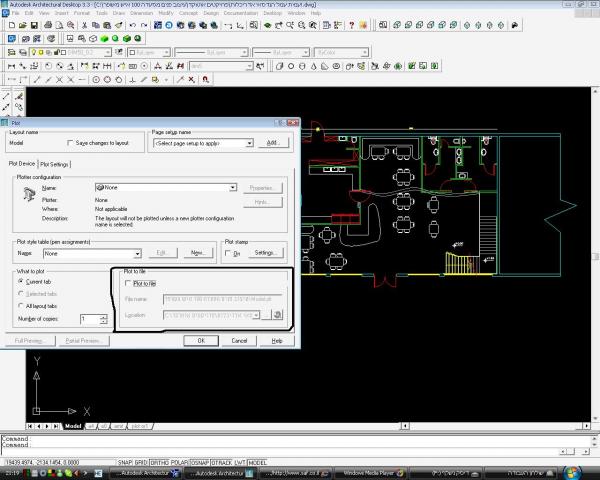Click the solid Sphere icon

[x=291, y=66]
